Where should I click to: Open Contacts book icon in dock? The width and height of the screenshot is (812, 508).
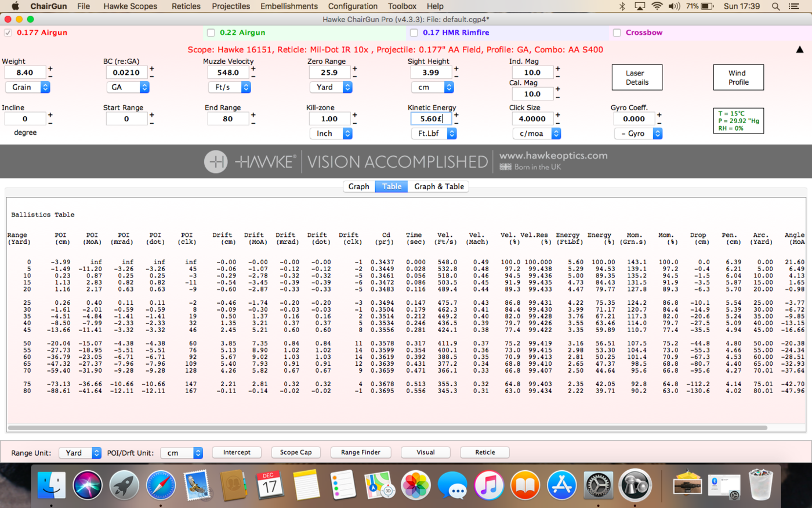pos(233,485)
